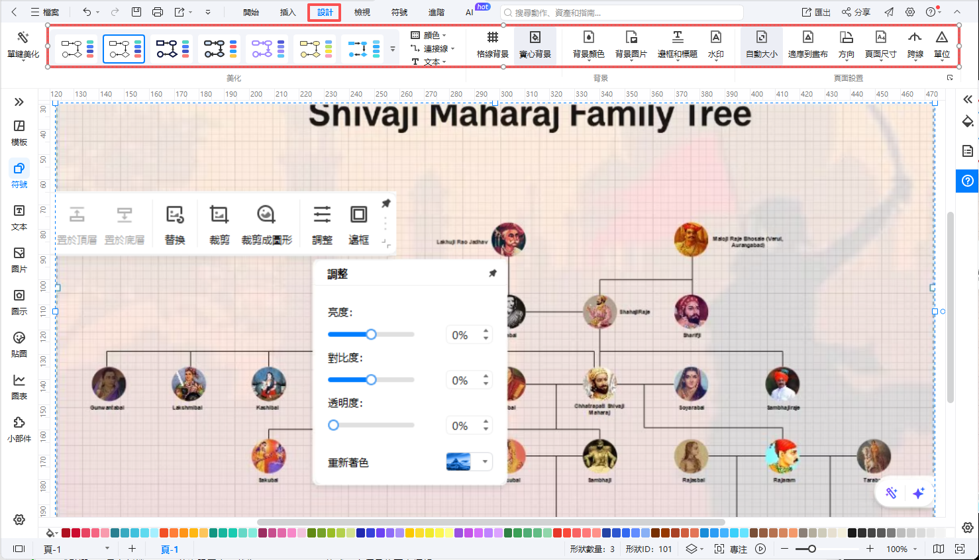This screenshot has width=979, height=560.
Task: Click the 水印 watermark icon
Action: point(715,44)
